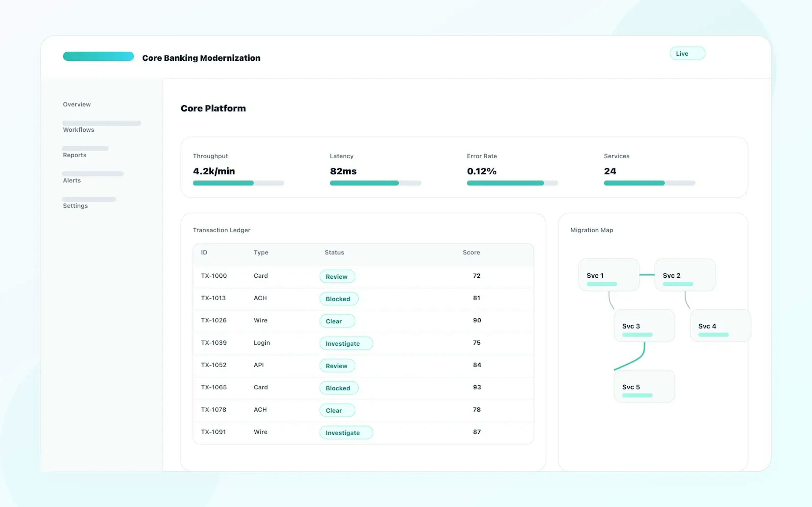Viewport: 812px width, 507px height.
Task: Open the Overview section in sidebar
Action: pyautogui.click(x=77, y=104)
